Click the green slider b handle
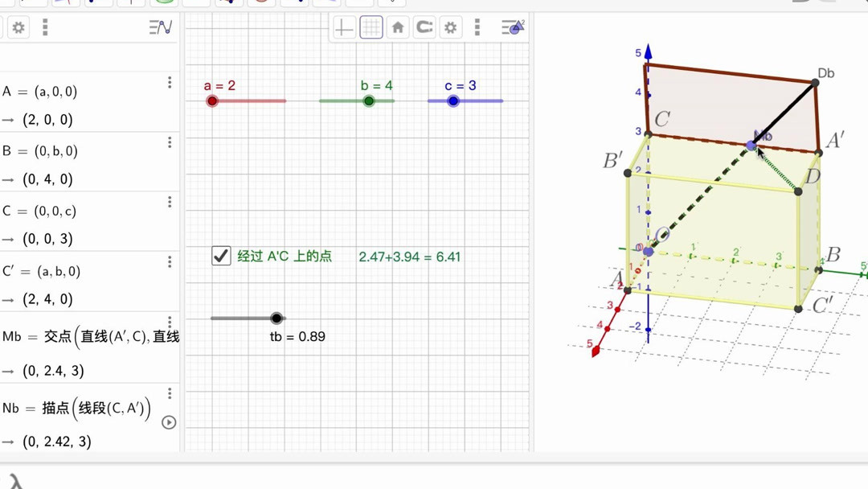Image resolution: width=868 pixels, height=489 pixels. tap(369, 101)
